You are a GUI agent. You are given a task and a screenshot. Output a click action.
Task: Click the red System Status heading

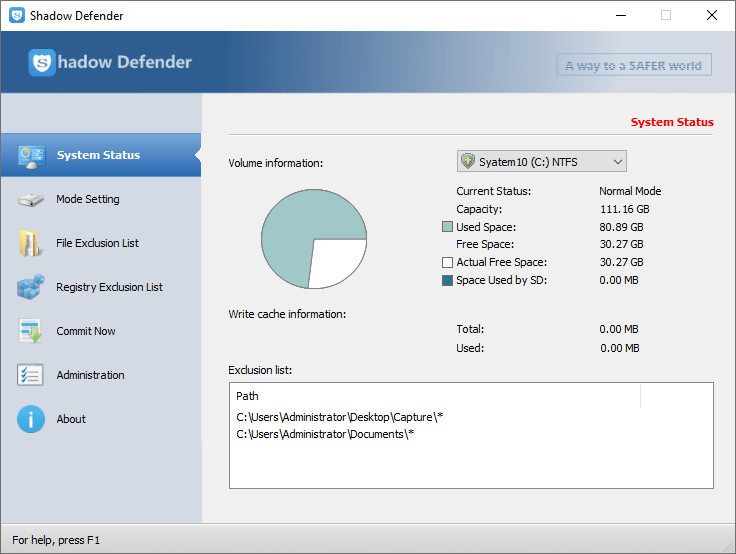click(x=672, y=122)
